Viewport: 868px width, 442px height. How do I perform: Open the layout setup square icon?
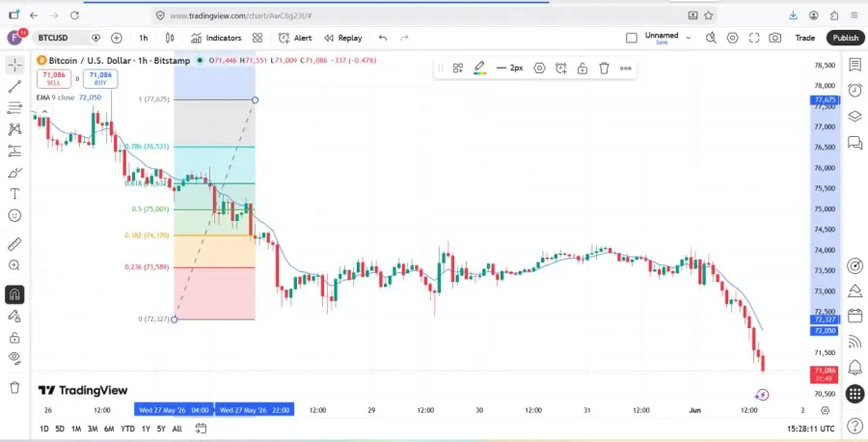pos(632,38)
